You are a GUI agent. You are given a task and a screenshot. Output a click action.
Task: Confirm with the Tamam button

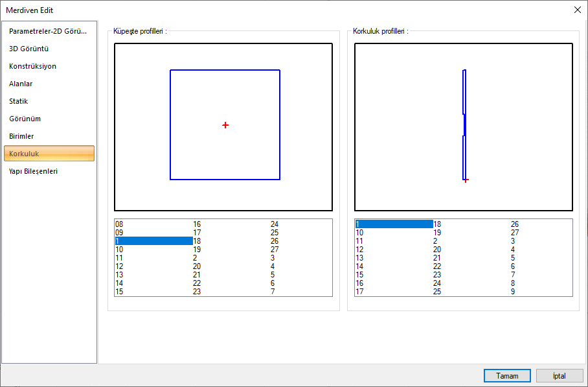[x=507, y=376]
